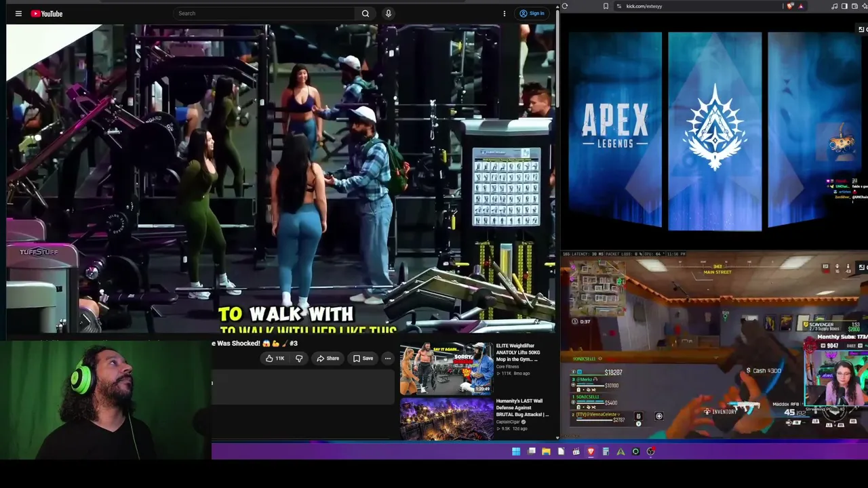The width and height of the screenshot is (868, 488).
Task: Click the YouTube search input field
Action: point(264,14)
